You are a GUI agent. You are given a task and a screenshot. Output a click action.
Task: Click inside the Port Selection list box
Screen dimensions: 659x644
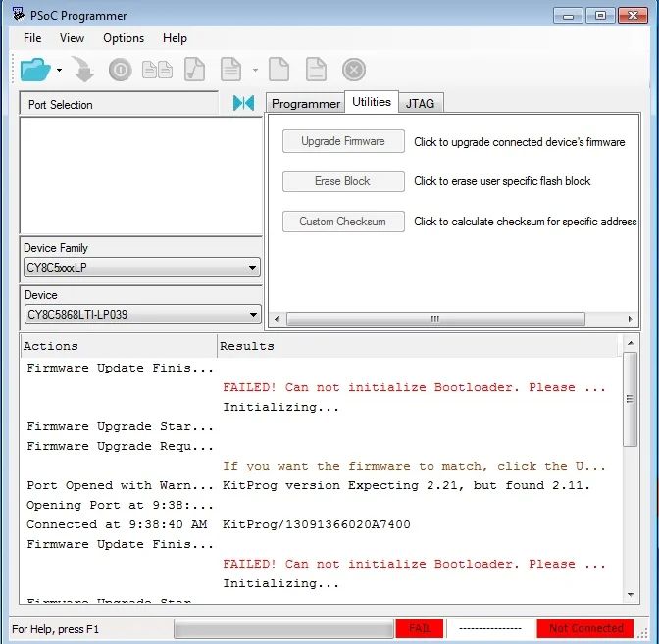point(141,175)
